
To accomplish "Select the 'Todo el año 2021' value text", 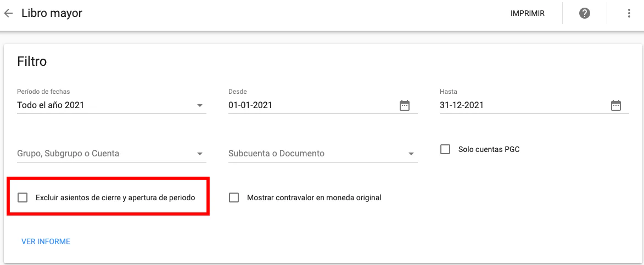I will point(51,105).
